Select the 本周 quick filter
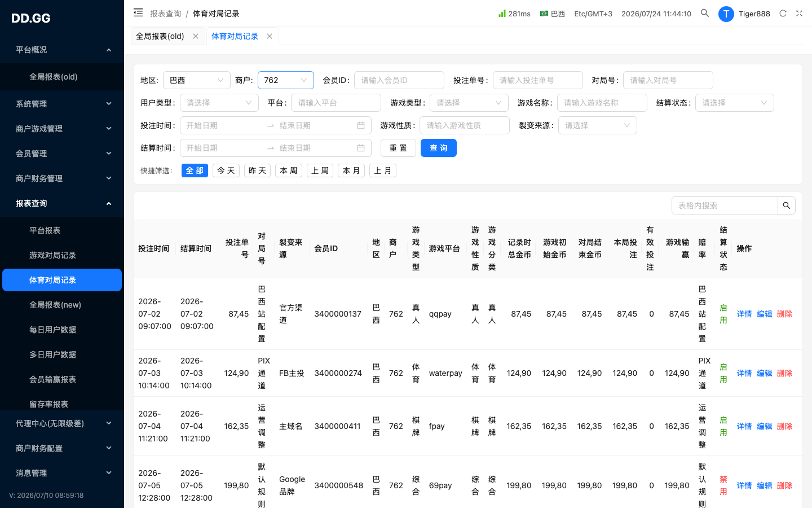812x508 pixels. pos(289,170)
